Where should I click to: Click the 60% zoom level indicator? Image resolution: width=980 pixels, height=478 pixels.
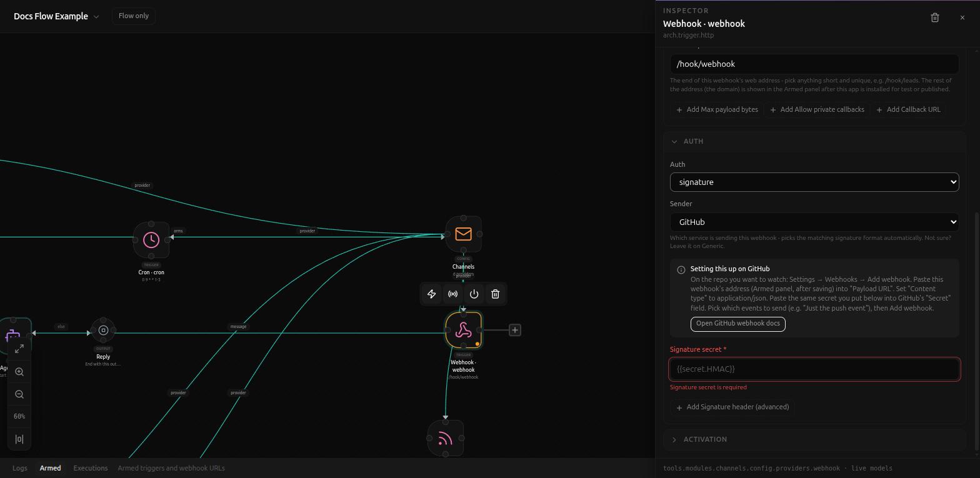click(19, 416)
